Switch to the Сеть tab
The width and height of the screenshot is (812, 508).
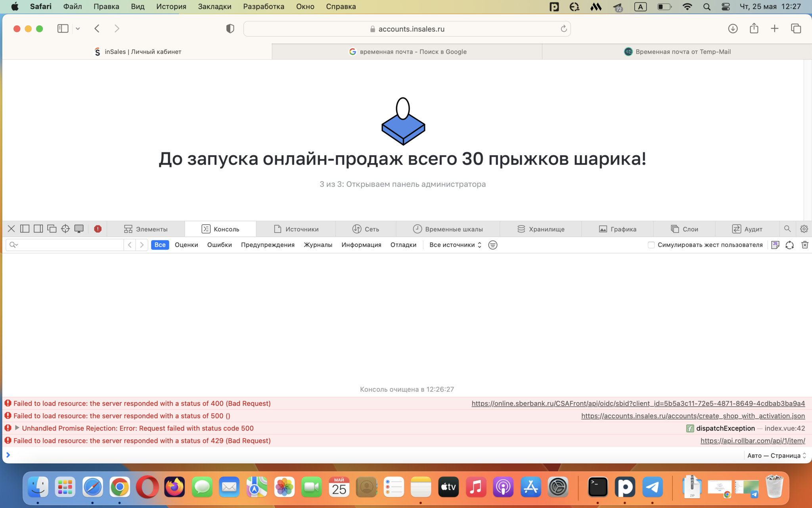[366, 229]
